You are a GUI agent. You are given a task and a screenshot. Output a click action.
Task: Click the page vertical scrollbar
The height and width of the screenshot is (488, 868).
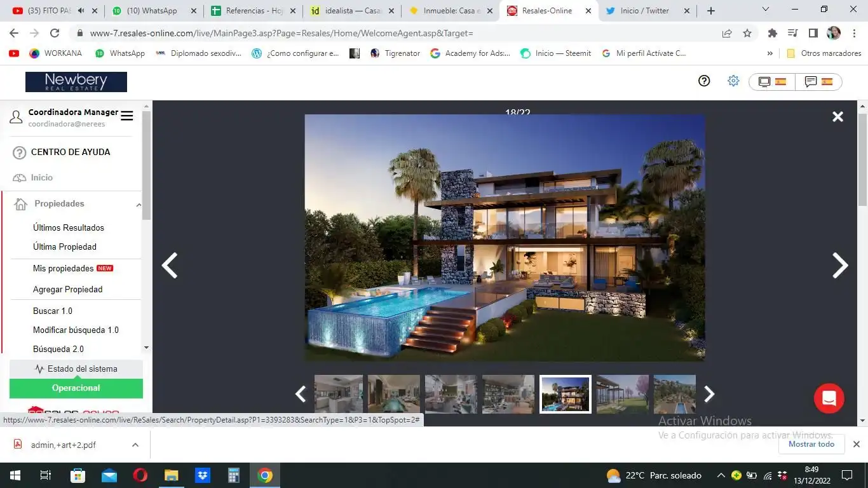pos(862,159)
